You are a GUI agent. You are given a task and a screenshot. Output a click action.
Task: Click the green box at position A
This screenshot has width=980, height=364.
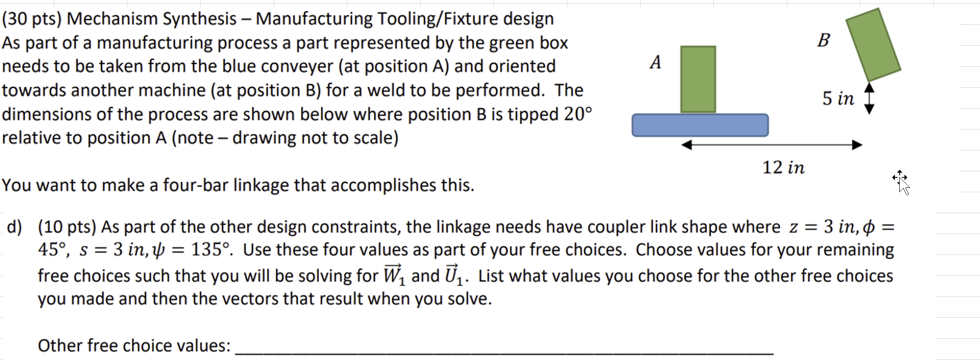698,79
